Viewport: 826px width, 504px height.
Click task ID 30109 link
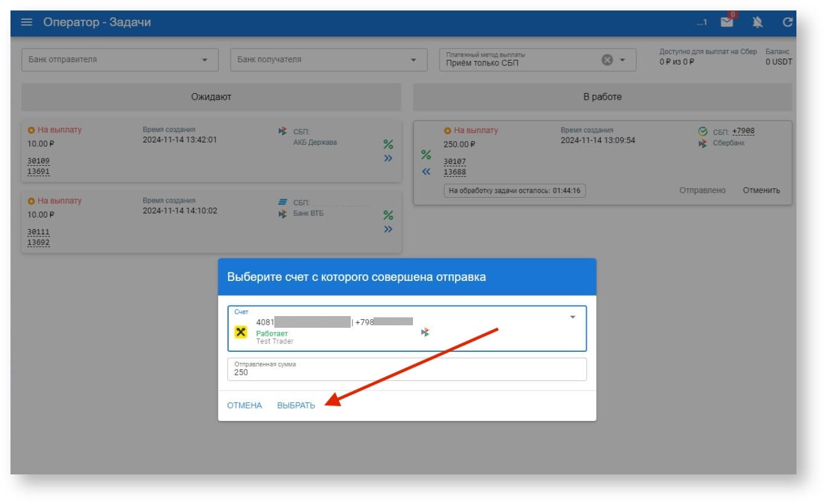coord(38,161)
